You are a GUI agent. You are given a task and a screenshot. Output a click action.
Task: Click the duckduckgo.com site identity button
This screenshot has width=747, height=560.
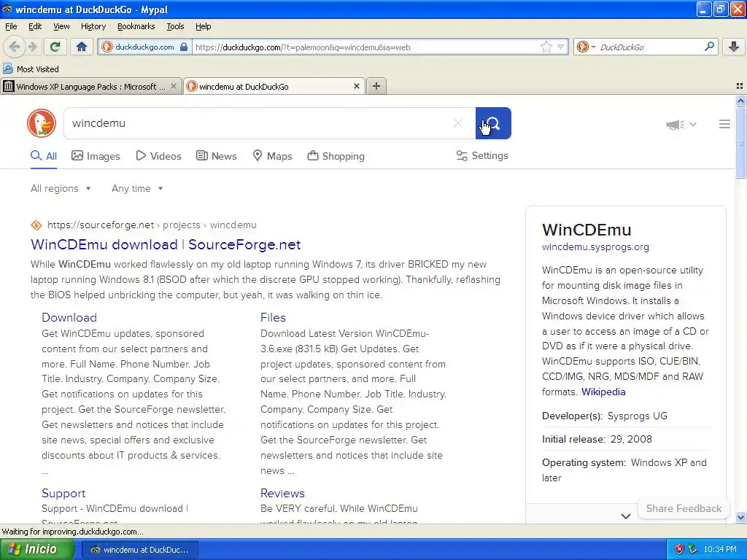point(144,47)
